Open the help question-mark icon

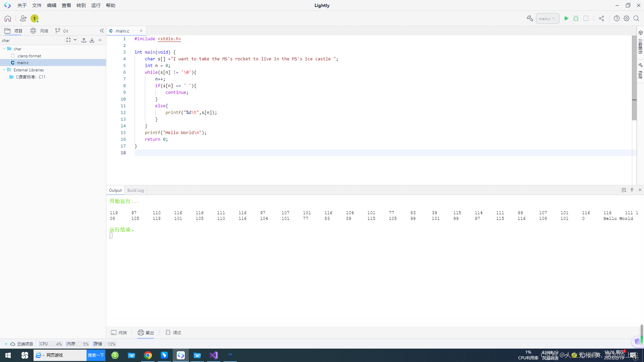tap(617, 18)
